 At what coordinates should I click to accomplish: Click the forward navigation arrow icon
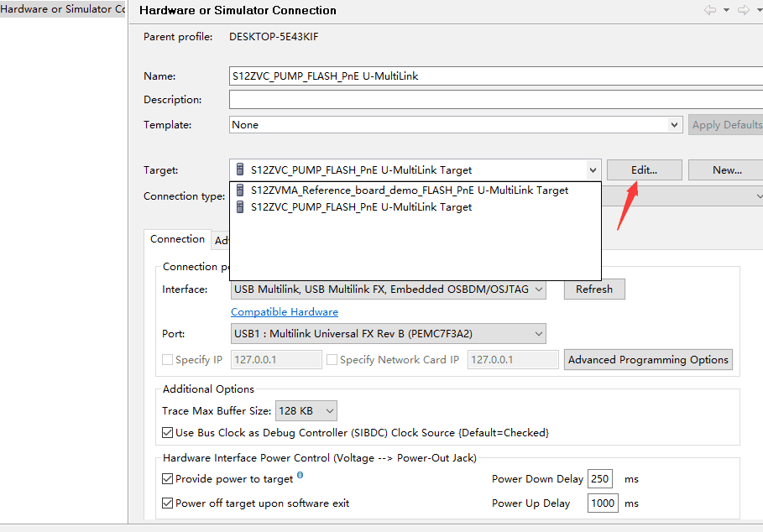click(743, 10)
